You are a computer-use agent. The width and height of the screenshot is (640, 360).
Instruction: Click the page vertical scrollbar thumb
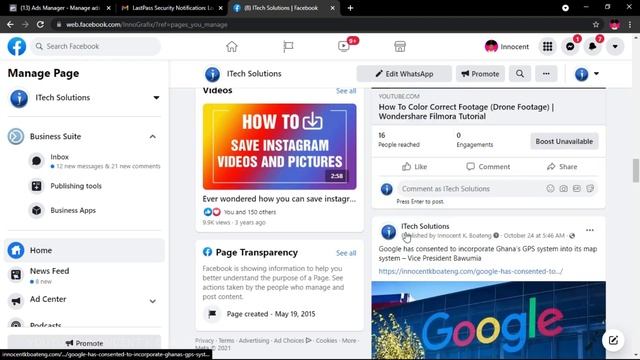click(636, 170)
